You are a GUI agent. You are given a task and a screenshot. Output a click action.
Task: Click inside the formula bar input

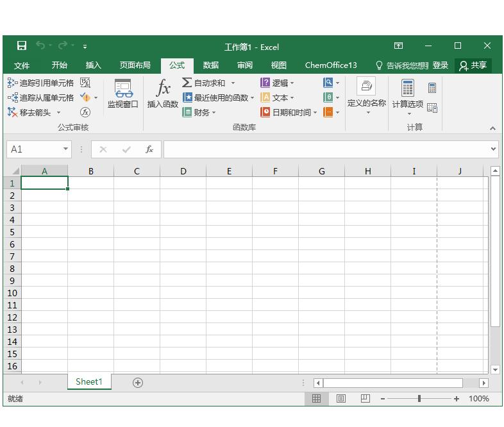326,149
